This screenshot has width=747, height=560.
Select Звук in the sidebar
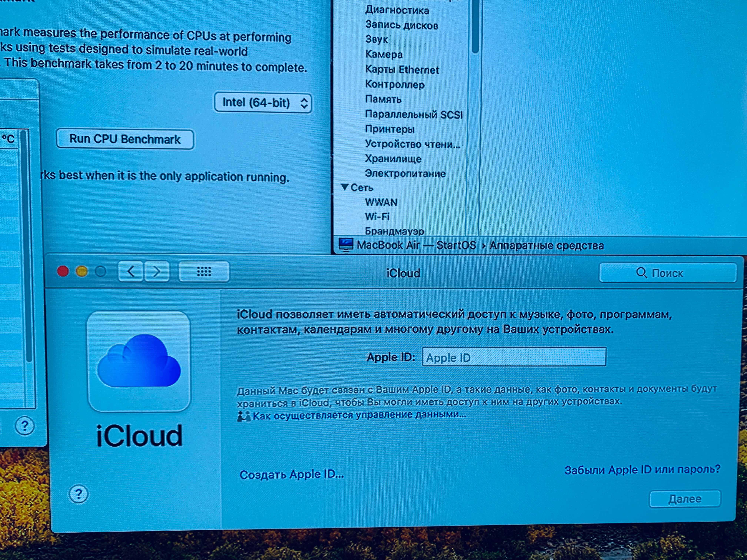coord(376,39)
